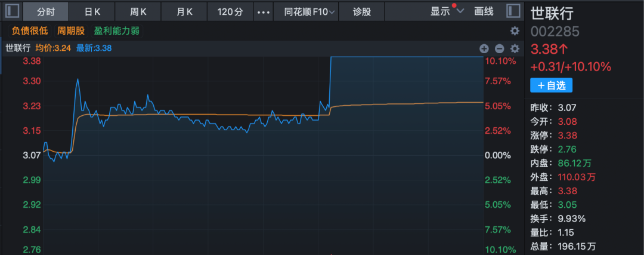Screen dimensions: 644x255
Task: Click 总量 value 196.15万
Action: [577, 247]
